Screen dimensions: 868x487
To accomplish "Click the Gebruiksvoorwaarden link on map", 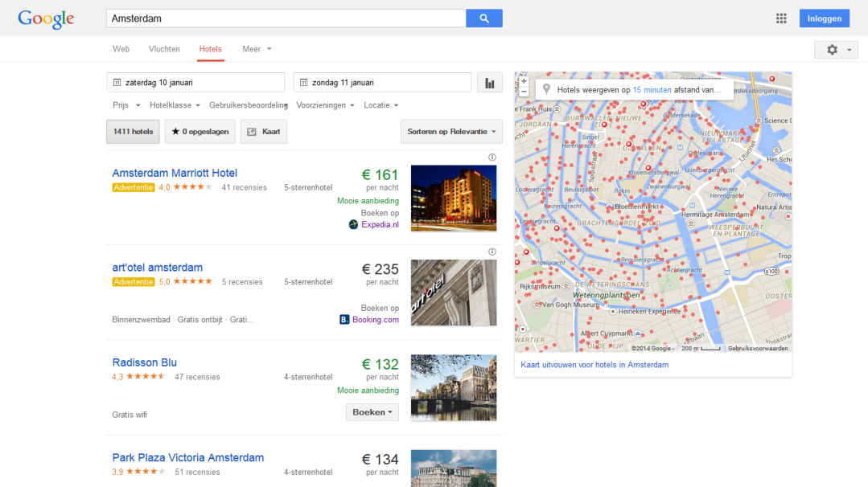I will 758,348.
